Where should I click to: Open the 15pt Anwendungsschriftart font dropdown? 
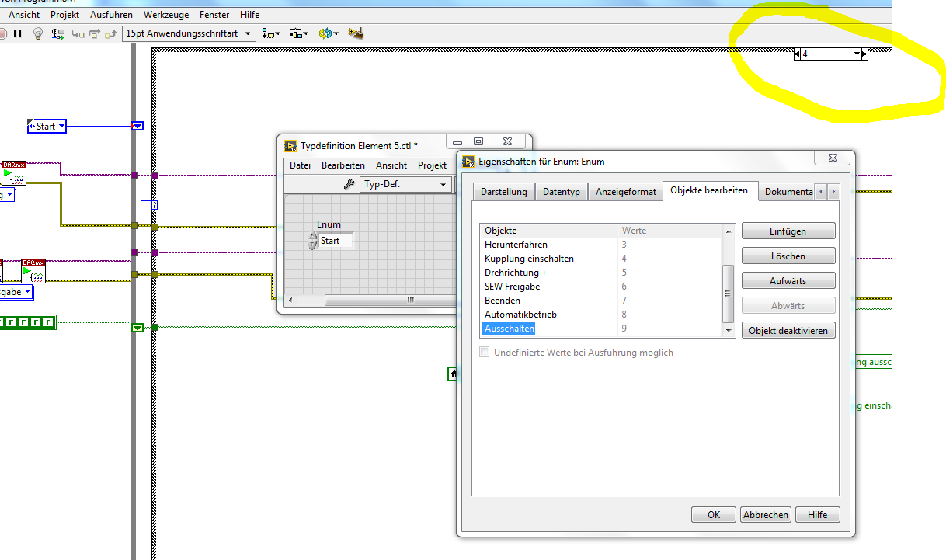(x=189, y=33)
